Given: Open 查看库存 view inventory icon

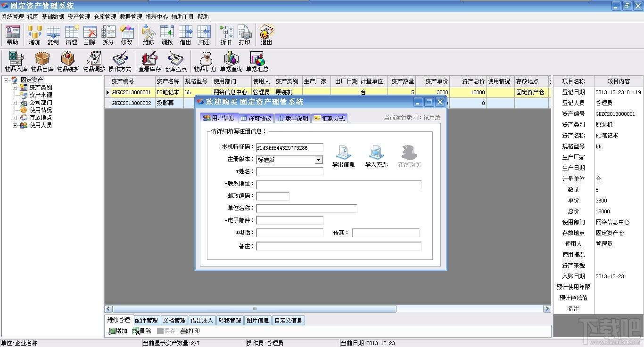Looking at the screenshot, I should [149, 62].
